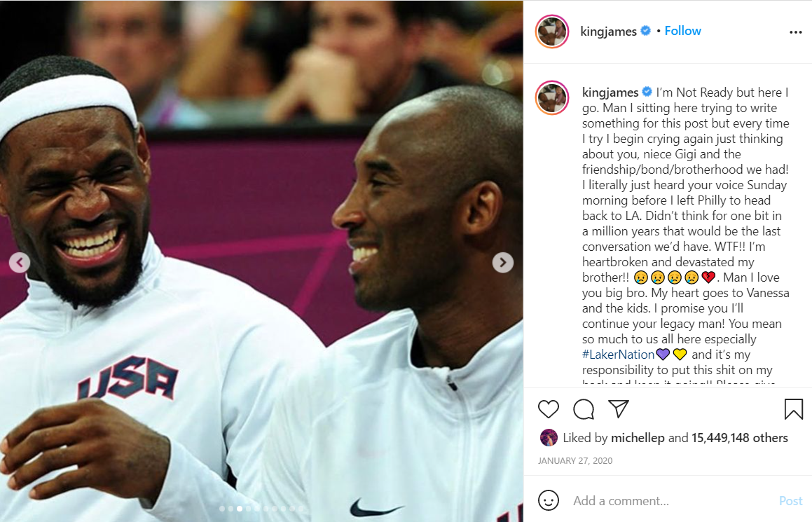The width and height of the screenshot is (812, 522).
Task: Select the kingjames username in the header
Action: click(x=609, y=32)
